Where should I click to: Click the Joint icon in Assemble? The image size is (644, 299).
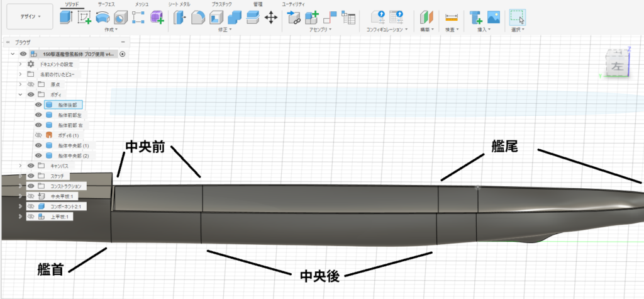[x=330, y=17]
